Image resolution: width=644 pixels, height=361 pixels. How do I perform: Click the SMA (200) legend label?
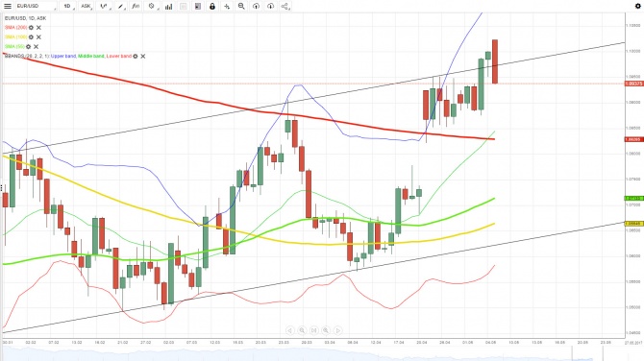(15, 28)
